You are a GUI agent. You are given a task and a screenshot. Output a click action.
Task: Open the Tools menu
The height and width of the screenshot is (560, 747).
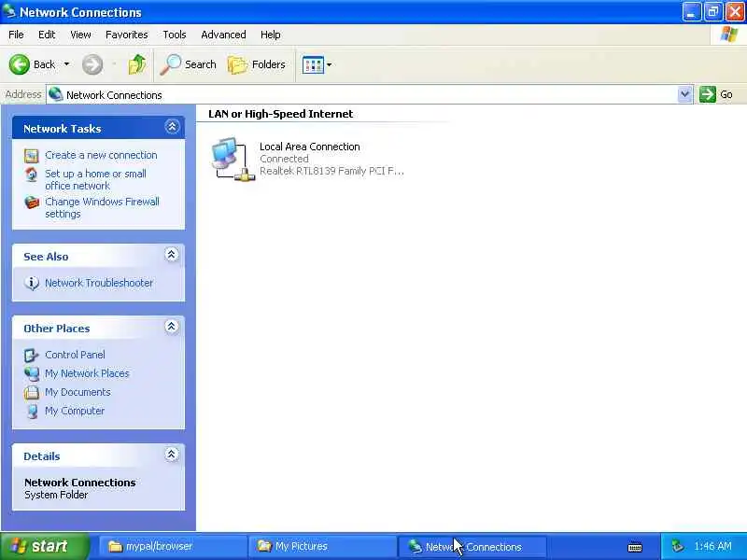[175, 35]
